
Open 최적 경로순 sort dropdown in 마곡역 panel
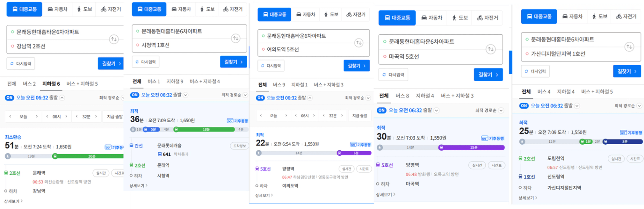(x=489, y=110)
